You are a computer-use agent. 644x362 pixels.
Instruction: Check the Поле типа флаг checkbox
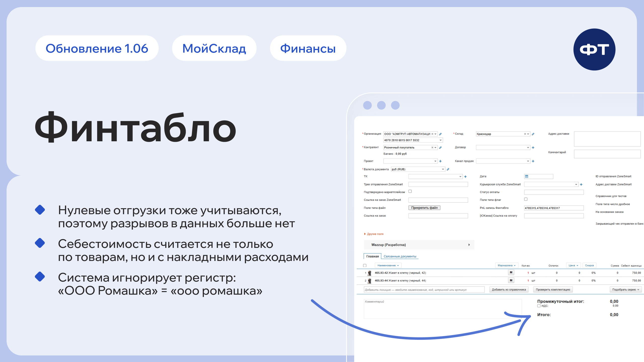tap(526, 199)
